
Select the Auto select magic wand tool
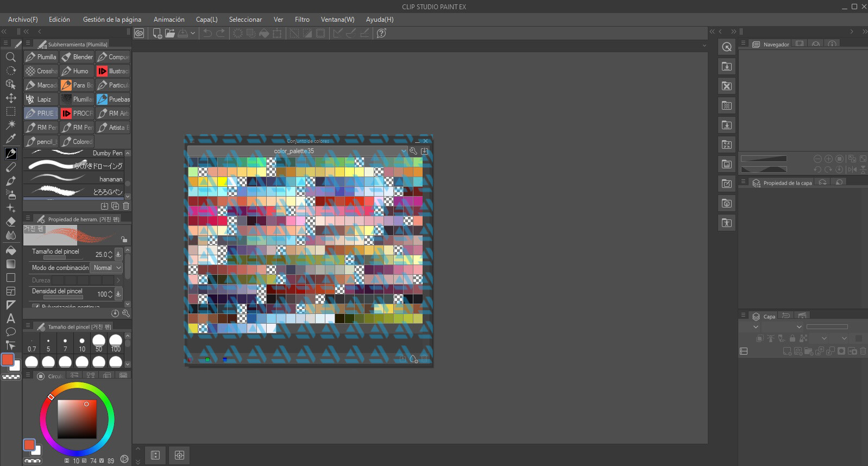coord(10,125)
